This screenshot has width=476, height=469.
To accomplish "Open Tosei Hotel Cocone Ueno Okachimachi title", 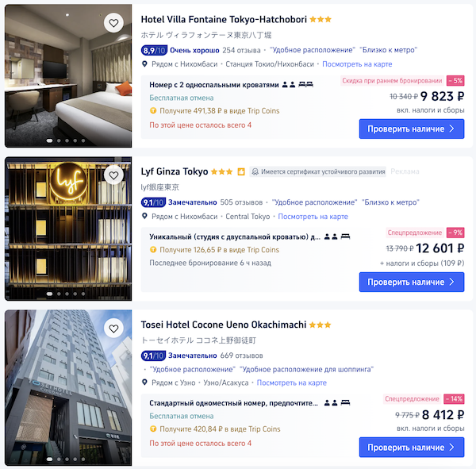I will tap(224, 325).
